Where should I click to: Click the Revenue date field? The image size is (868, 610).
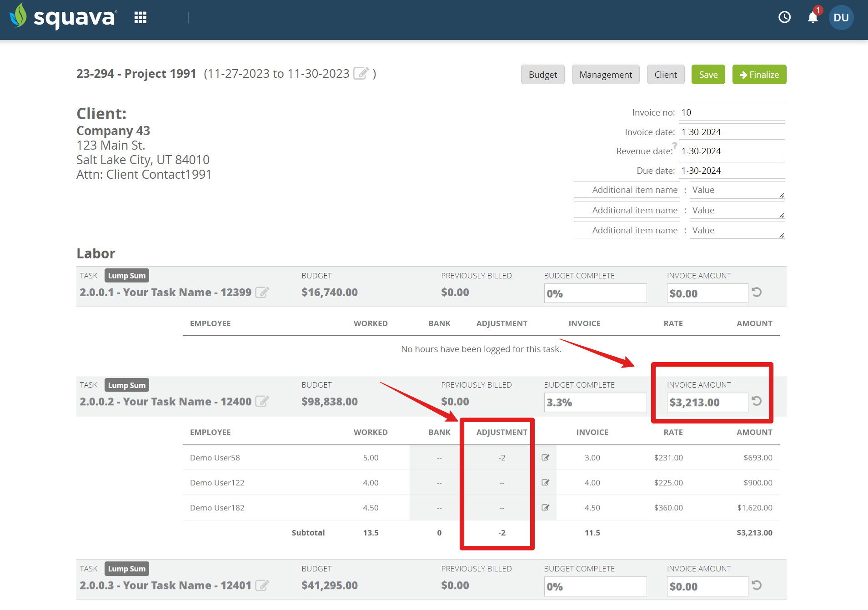[x=732, y=151]
